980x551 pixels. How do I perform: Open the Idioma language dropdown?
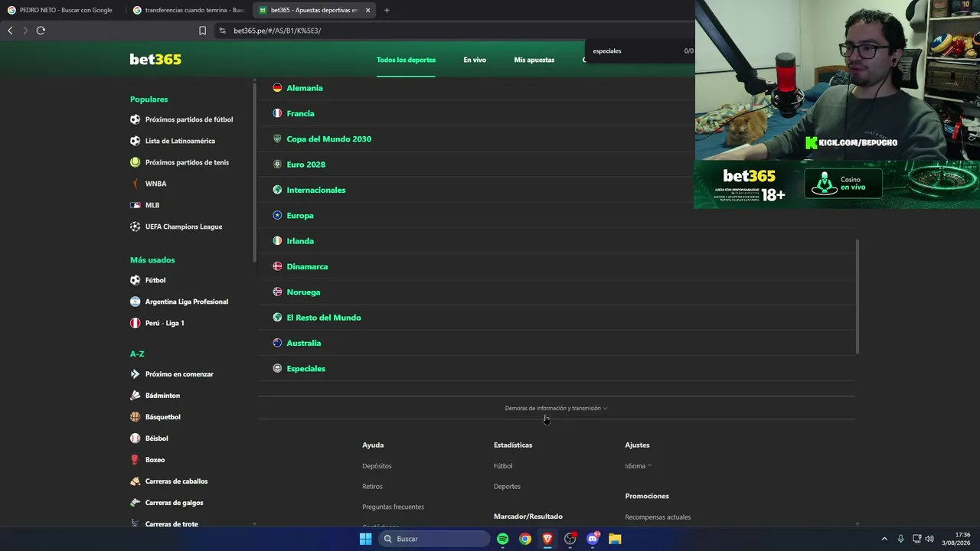[638, 466]
